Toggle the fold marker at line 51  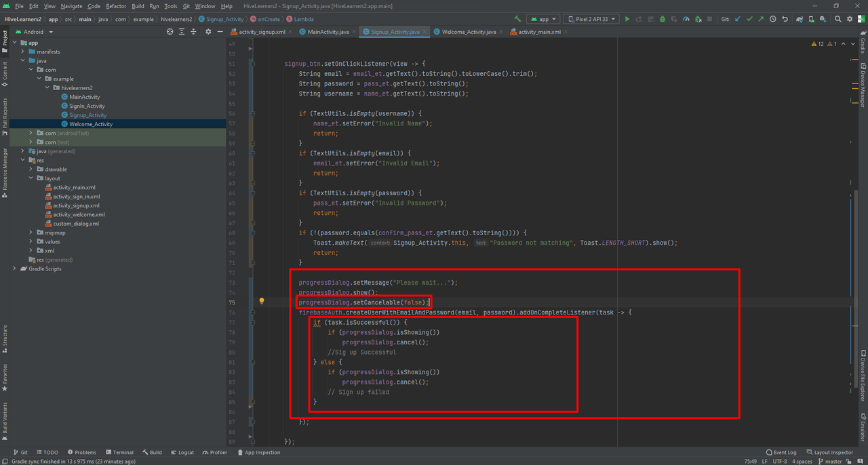pos(252,64)
